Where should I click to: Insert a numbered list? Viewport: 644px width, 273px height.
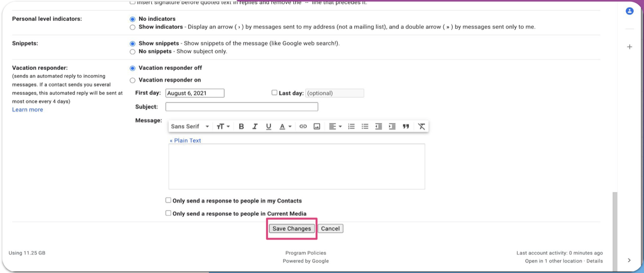click(x=351, y=127)
